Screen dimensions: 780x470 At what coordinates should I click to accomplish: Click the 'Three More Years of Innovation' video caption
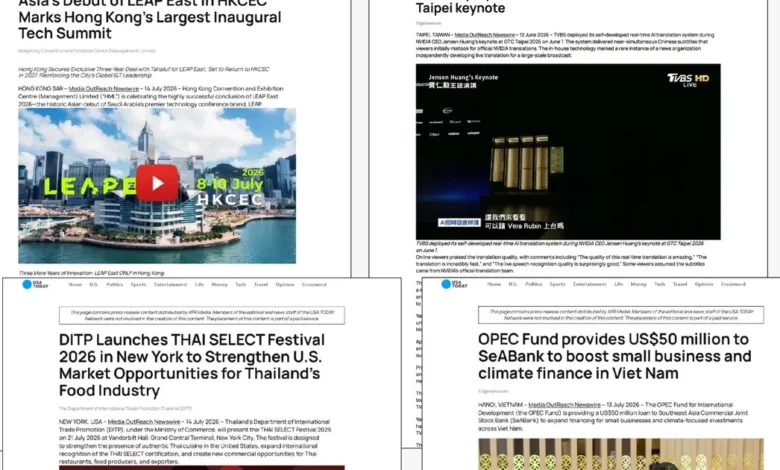coord(92,273)
